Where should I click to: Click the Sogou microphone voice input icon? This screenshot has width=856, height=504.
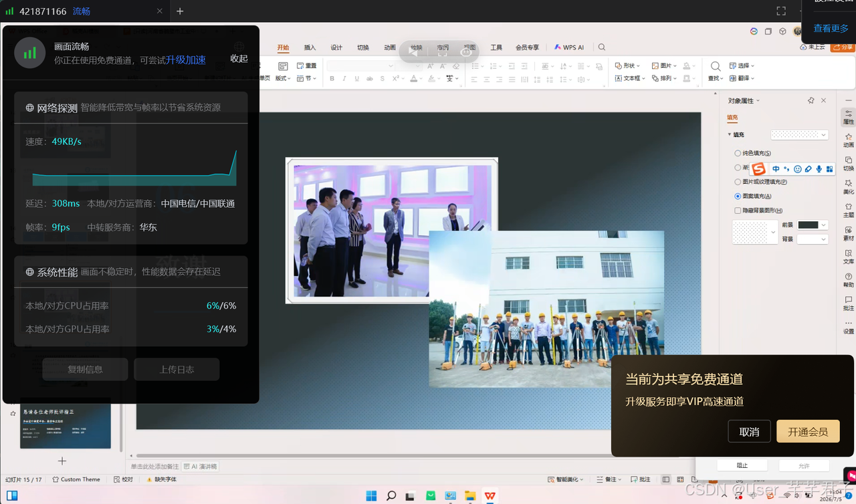click(819, 169)
